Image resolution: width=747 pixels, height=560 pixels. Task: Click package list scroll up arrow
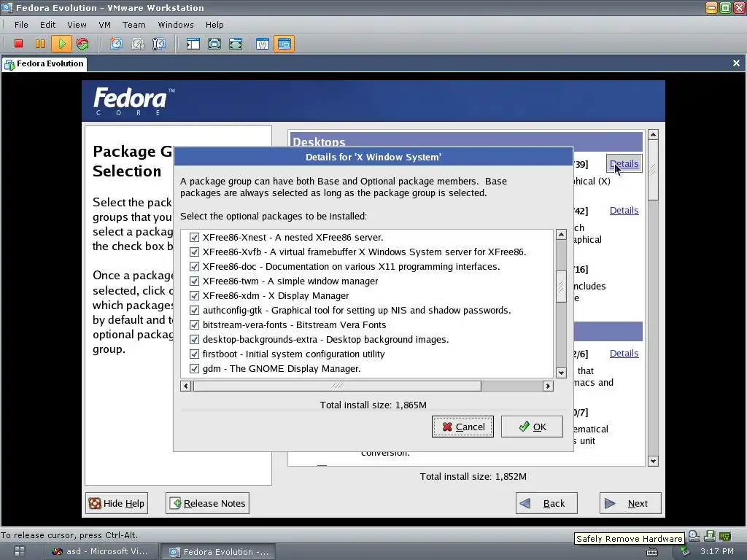561,234
